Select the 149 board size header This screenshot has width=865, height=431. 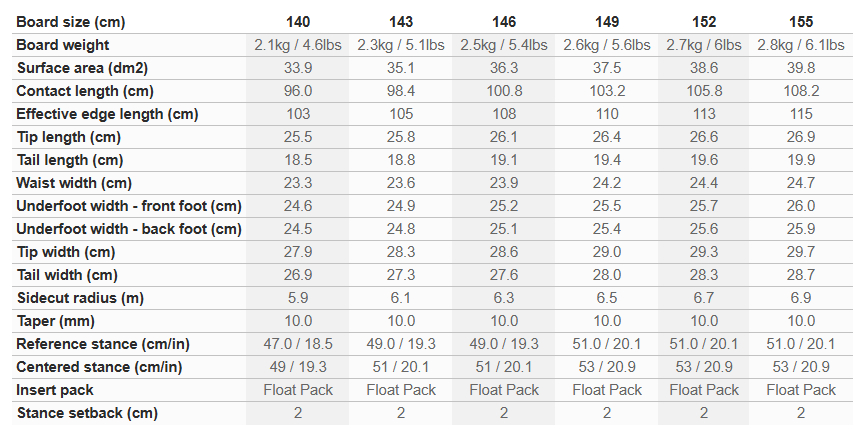[607, 21]
